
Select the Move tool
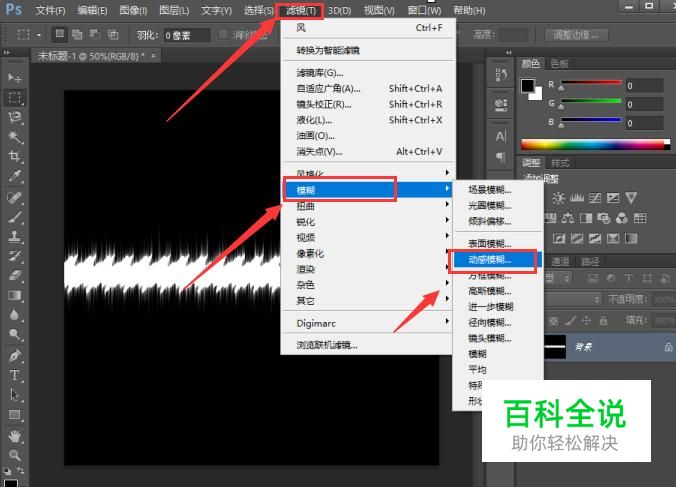pos(14,78)
